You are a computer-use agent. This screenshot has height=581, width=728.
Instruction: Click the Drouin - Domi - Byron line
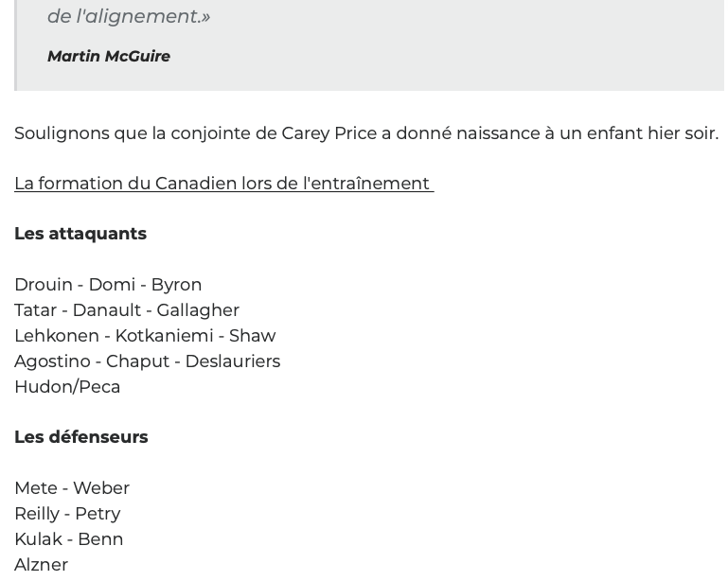(108, 285)
